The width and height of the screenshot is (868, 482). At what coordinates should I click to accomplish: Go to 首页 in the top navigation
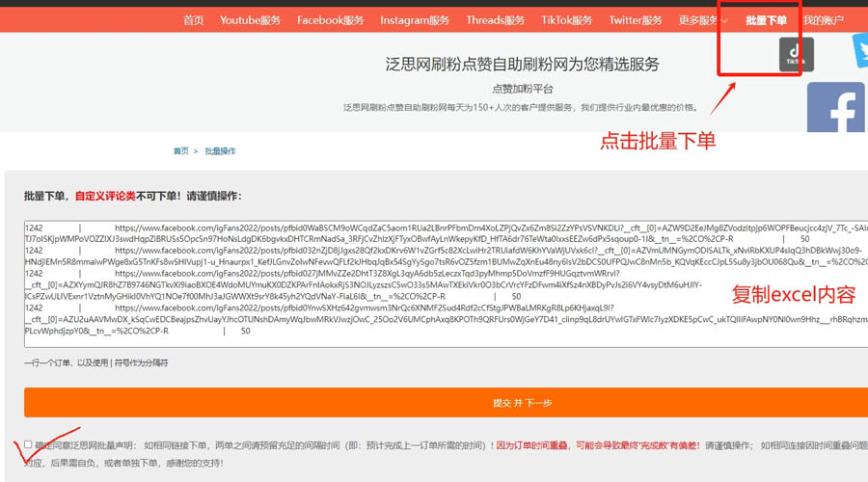click(194, 20)
